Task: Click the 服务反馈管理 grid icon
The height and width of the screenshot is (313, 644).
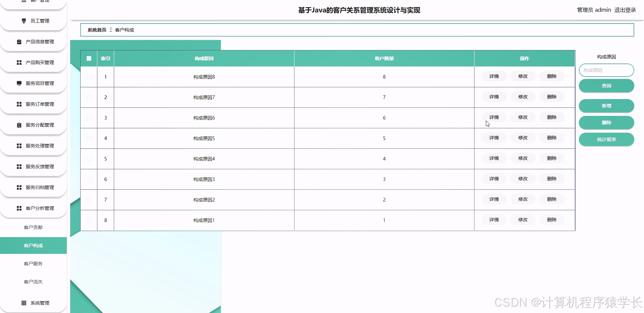Action: click(19, 167)
